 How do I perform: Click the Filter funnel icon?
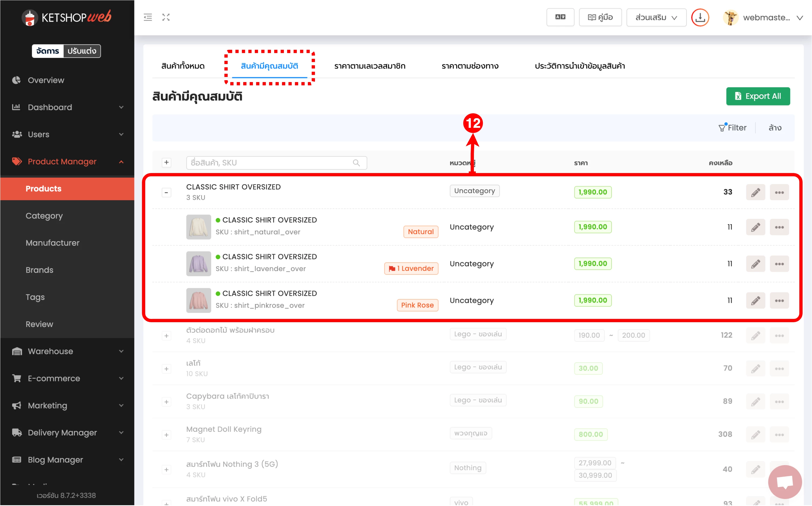[x=722, y=128]
